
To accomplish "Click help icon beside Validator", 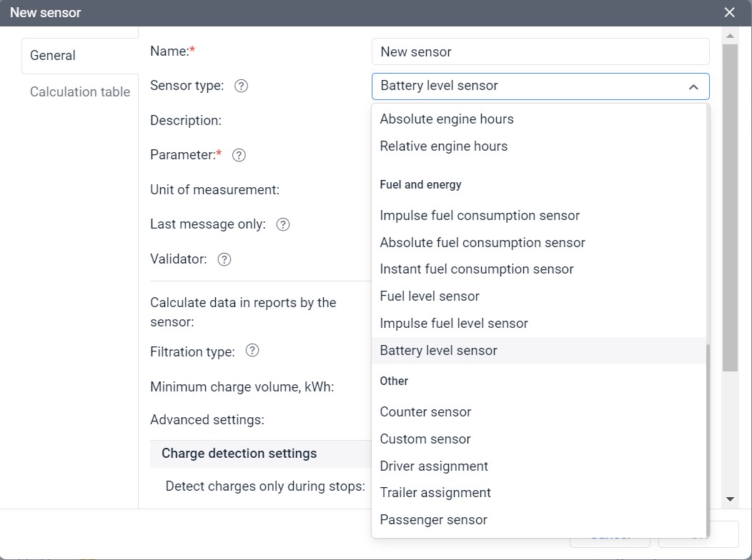I will click(x=224, y=259).
